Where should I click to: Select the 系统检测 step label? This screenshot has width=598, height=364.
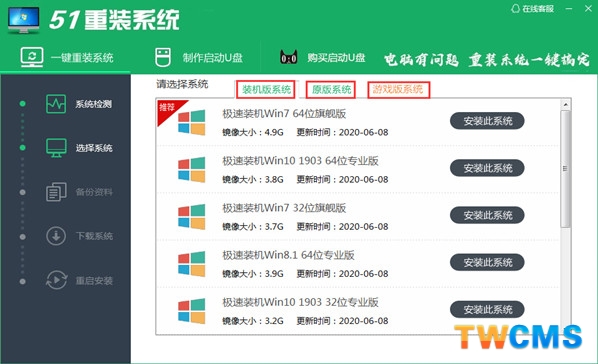[x=93, y=104]
